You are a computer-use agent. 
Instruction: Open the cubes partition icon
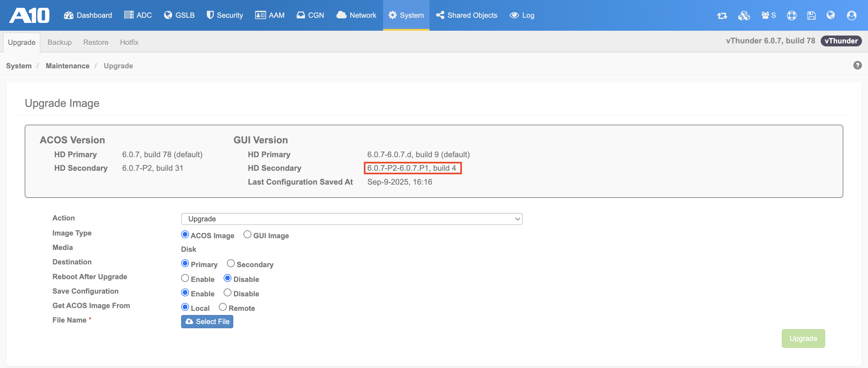[744, 15]
